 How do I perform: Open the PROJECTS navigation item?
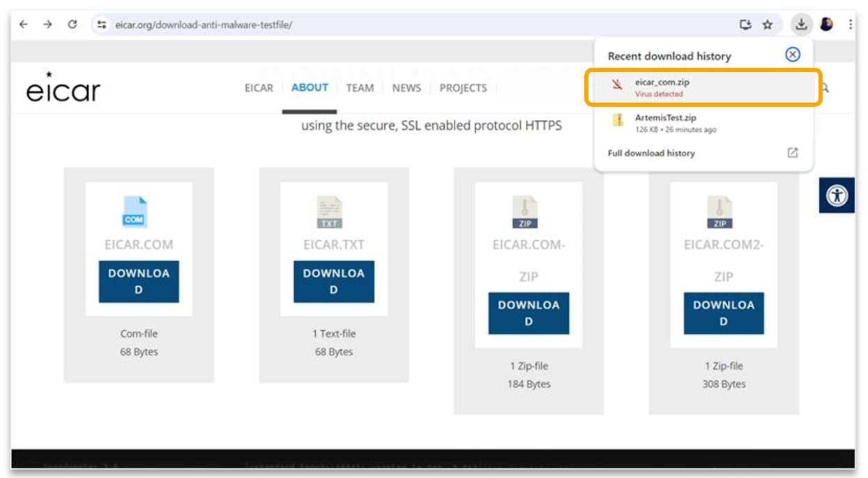click(463, 88)
